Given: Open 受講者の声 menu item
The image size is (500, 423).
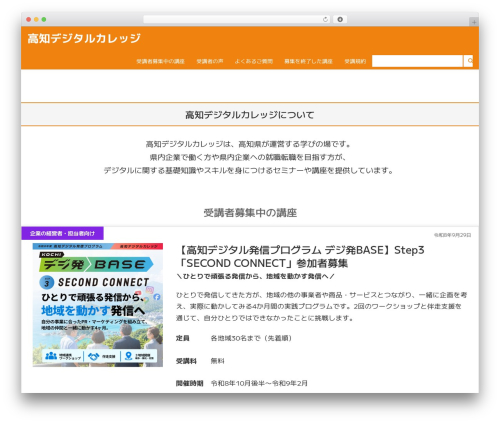Looking at the screenshot, I should [210, 61].
